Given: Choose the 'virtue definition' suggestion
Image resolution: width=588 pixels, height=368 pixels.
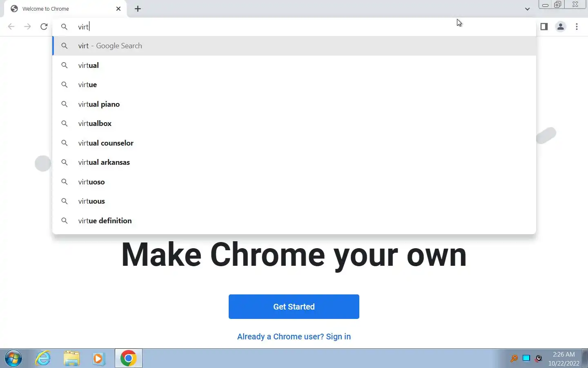Looking at the screenshot, I should [x=294, y=221].
